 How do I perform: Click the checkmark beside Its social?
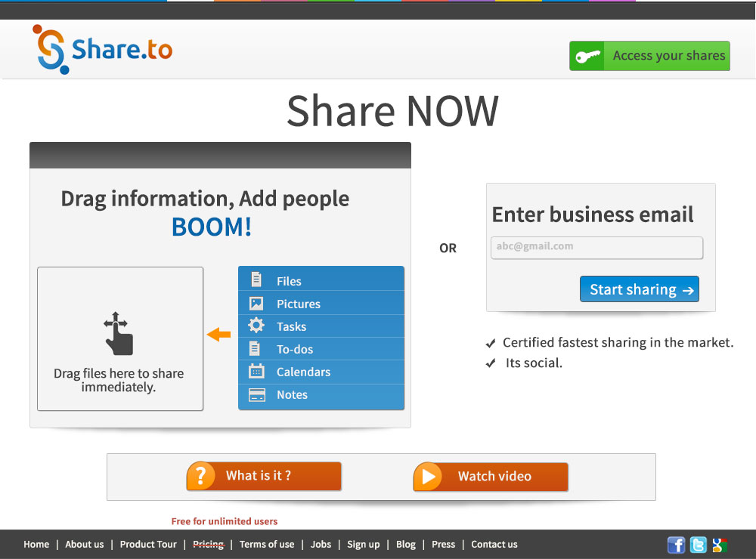491,363
